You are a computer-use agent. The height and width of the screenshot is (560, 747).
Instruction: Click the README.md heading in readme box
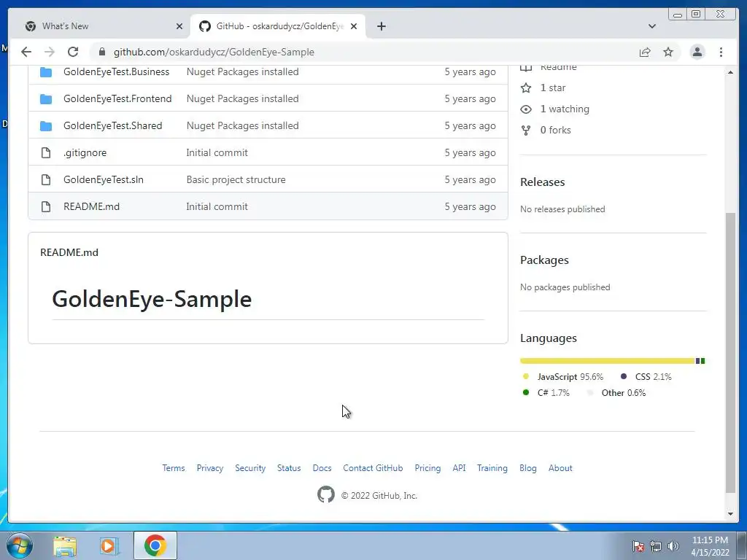click(x=69, y=252)
